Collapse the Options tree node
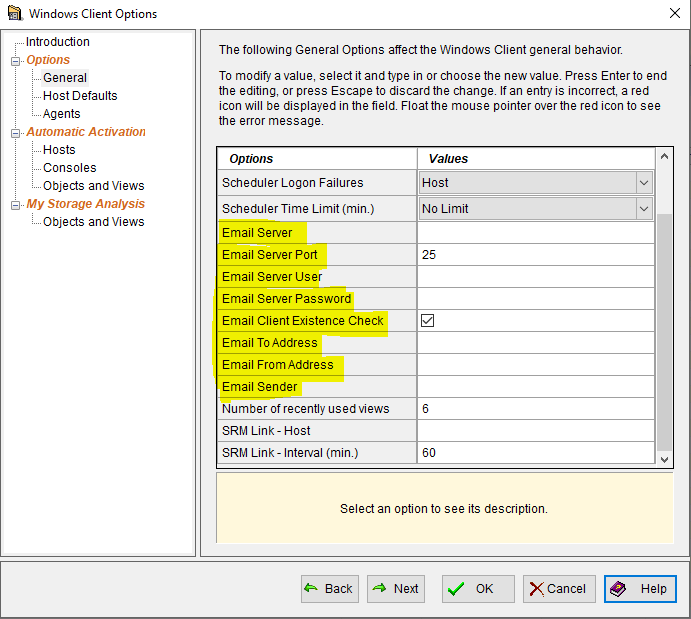Image resolution: width=691 pixels, height=619 pixels. point(15,61)
